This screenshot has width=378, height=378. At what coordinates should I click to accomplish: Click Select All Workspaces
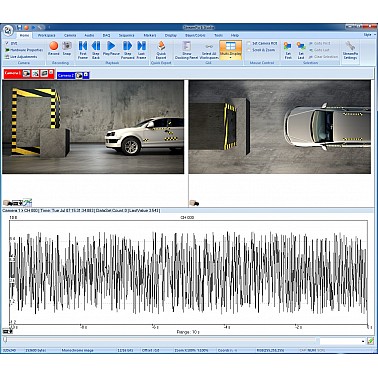click(209, 50)
